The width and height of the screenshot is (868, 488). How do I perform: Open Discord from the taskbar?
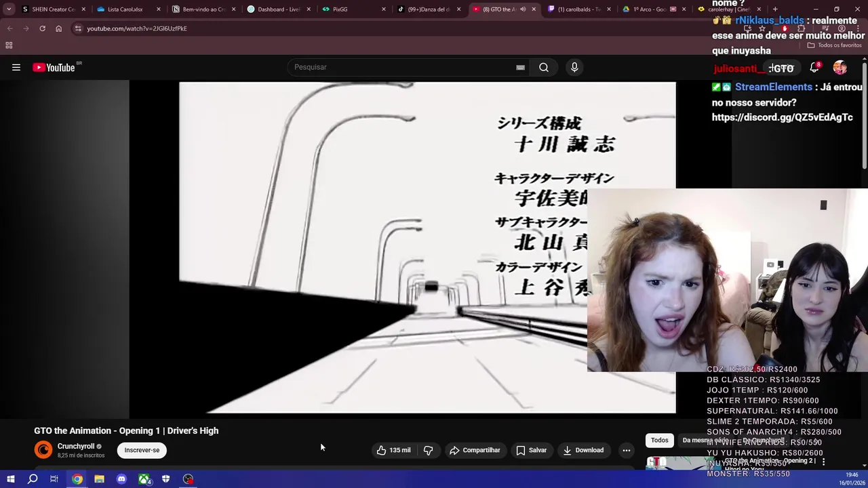coord(121,479)
